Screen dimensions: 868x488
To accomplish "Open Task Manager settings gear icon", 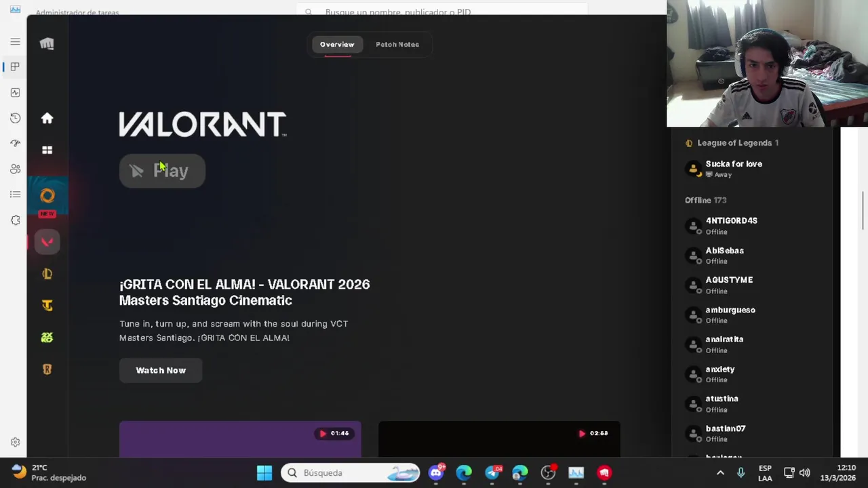I will [15, 443].
